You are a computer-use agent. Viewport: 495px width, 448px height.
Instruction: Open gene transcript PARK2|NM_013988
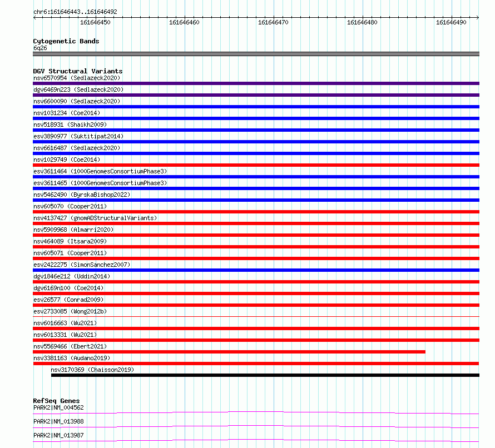coord(59,421)
